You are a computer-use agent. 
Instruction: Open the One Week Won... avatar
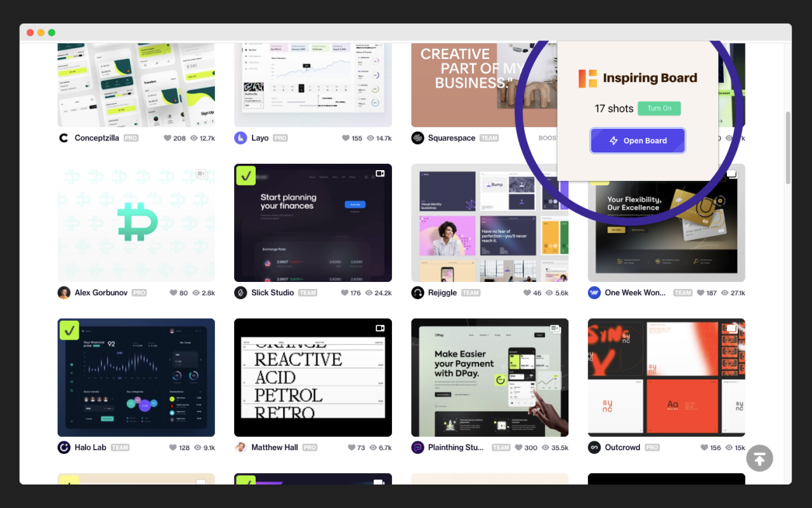594,293
